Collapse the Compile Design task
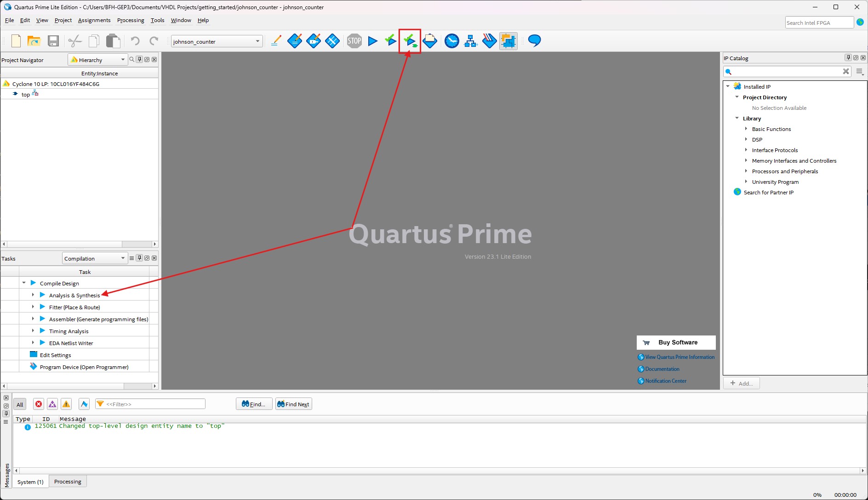Image resolution: width=868 pixels, height=500 pixels. [24, 283]
